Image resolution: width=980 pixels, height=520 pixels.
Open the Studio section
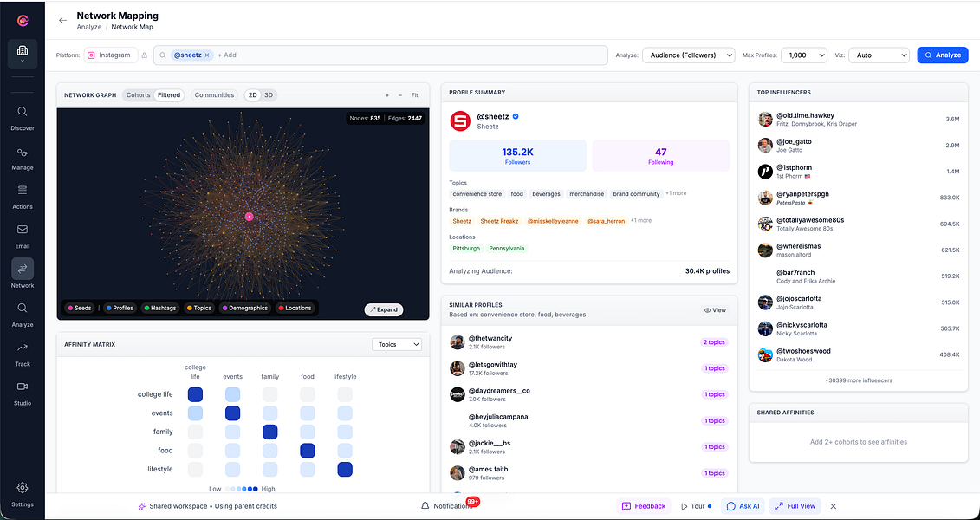point(23,393)
